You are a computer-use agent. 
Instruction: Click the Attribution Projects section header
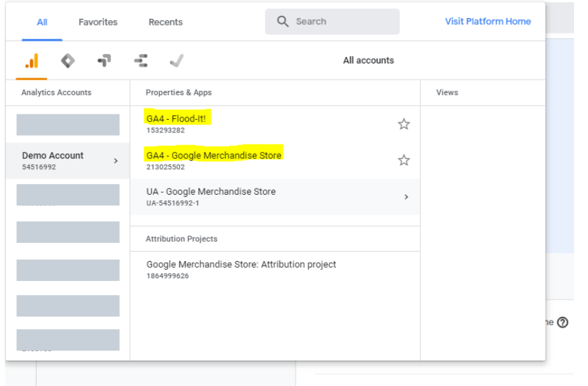tap(181, 239)
